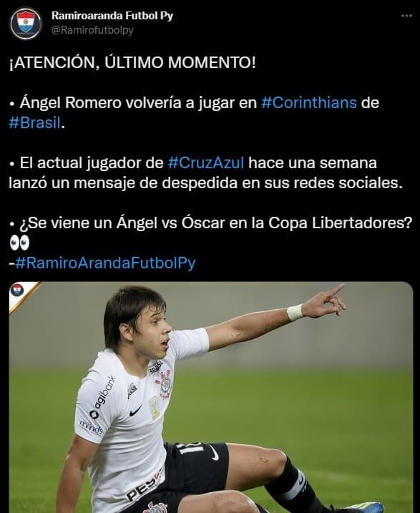Open the @Ramirofutbolpy handle link
The image size is (420, 513).
tap(92, 30)
